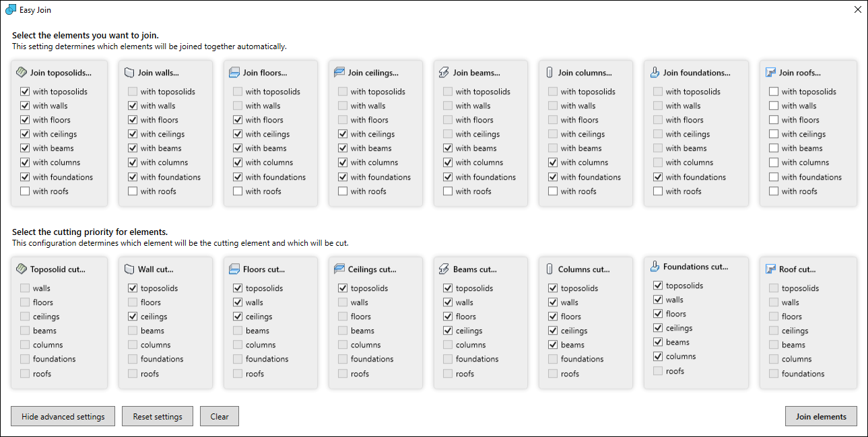Uncheck 'beams' in Columns cut group
The width and height of the screenshot is (868, 437).
pyautogui.click(x=553, y=345)
